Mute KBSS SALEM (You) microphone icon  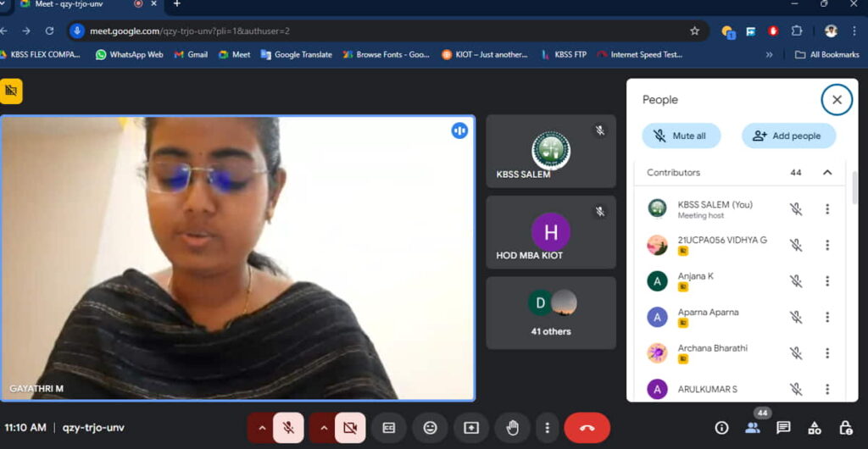pos(795,209)
